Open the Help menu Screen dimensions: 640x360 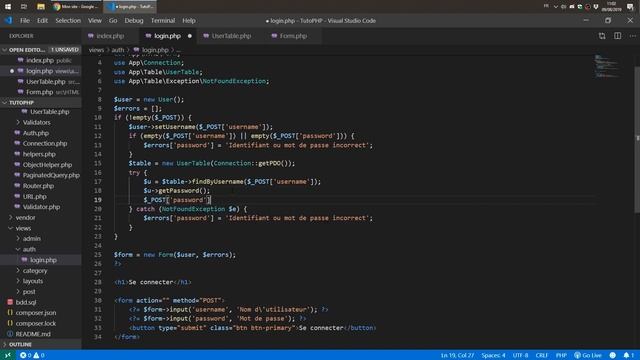click(x=189, y=20)
